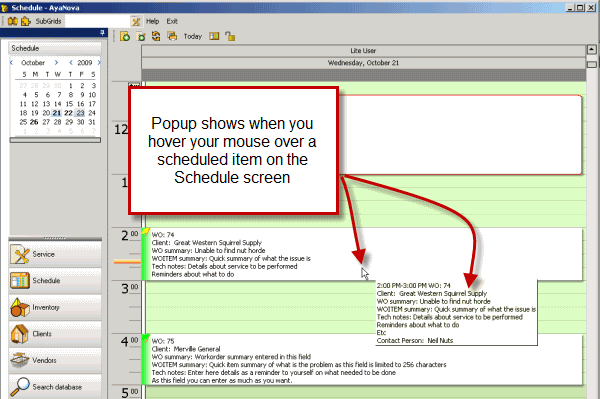The width and height of the screenshot is (600, 399).
Task: Open the Help menu
Action: coord(152,21)
